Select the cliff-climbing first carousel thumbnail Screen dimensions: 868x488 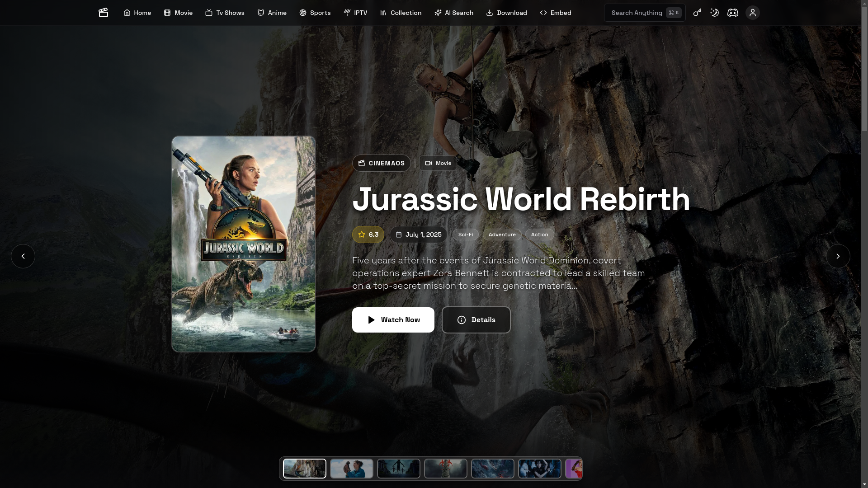(x=305, y=469)
